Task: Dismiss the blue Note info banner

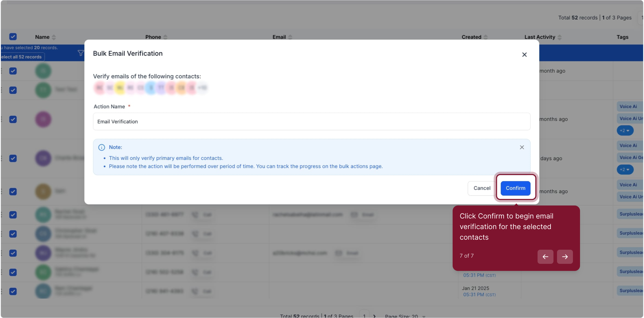Action: (x=522, y=147)
